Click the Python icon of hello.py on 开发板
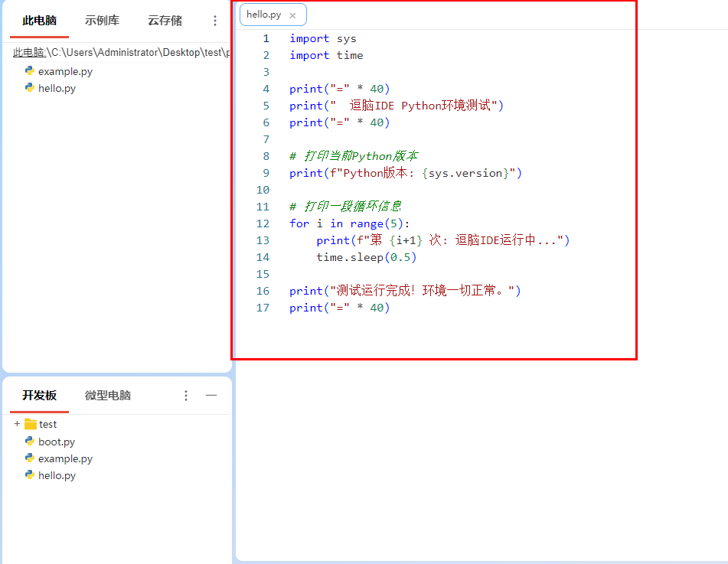This screenshot has width=728, height=564. pos(30,475)
